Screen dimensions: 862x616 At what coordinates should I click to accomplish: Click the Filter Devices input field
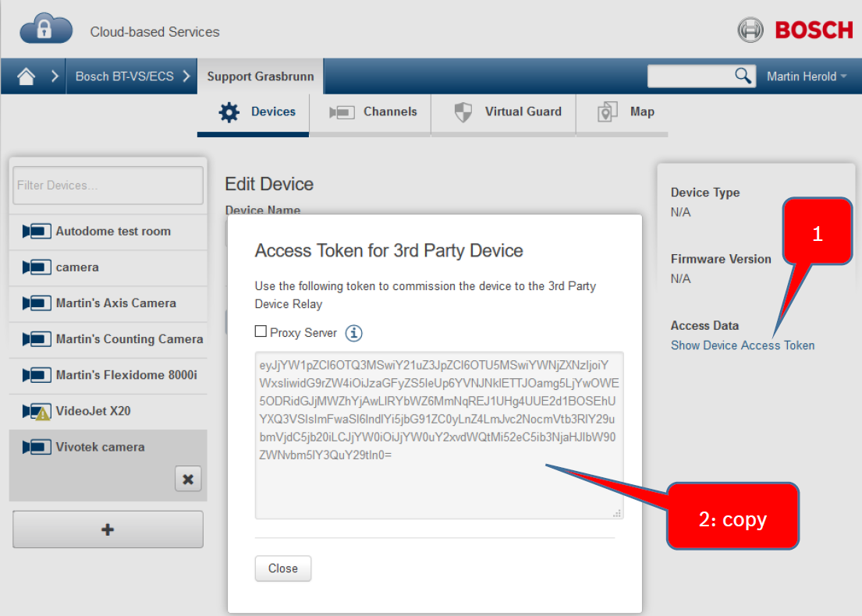click(108, 186)
